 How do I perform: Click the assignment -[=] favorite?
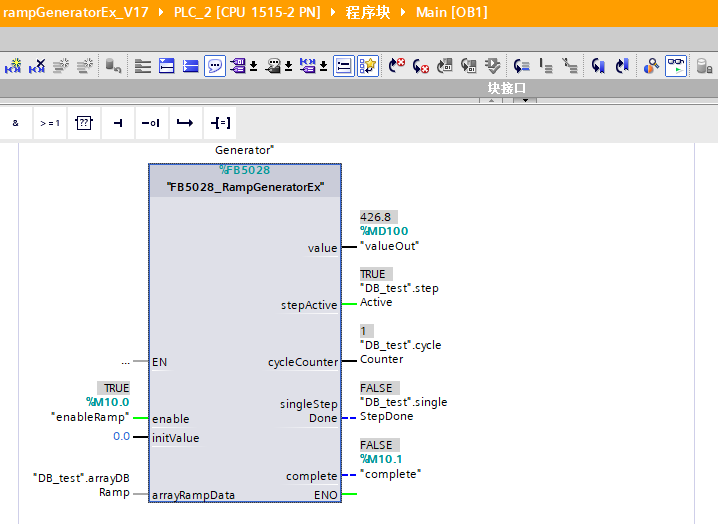(220, 123)
